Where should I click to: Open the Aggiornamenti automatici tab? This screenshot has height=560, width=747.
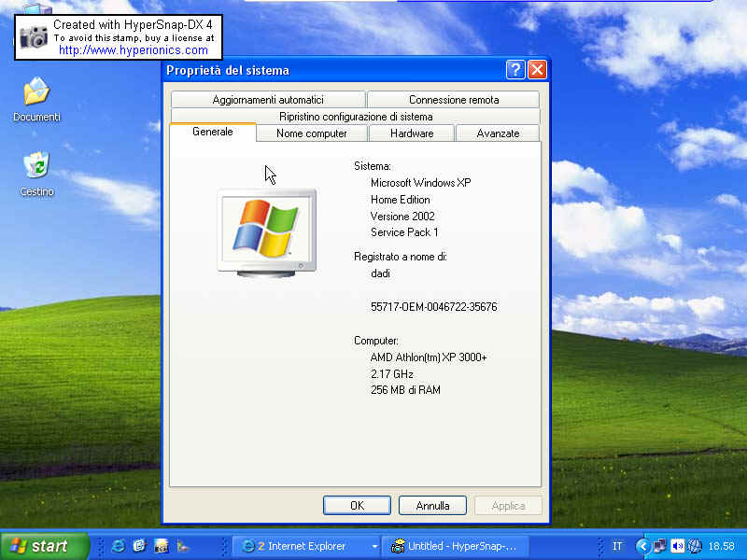point(268,100)
